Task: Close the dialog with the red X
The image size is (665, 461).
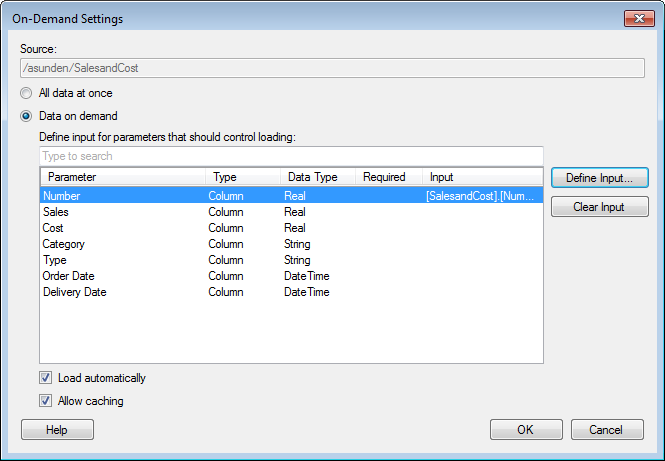Action: coord(638,18)
